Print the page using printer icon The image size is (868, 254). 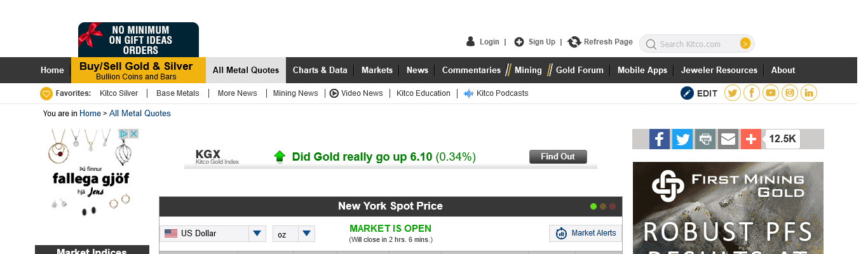click(705, 139)
